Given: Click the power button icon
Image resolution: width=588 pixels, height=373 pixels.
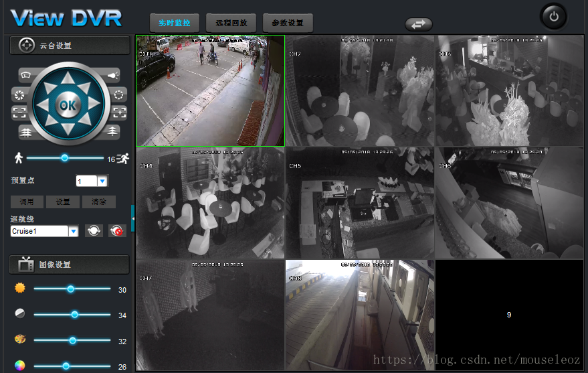Looking at the screenshot, I should tap(553, 17).
